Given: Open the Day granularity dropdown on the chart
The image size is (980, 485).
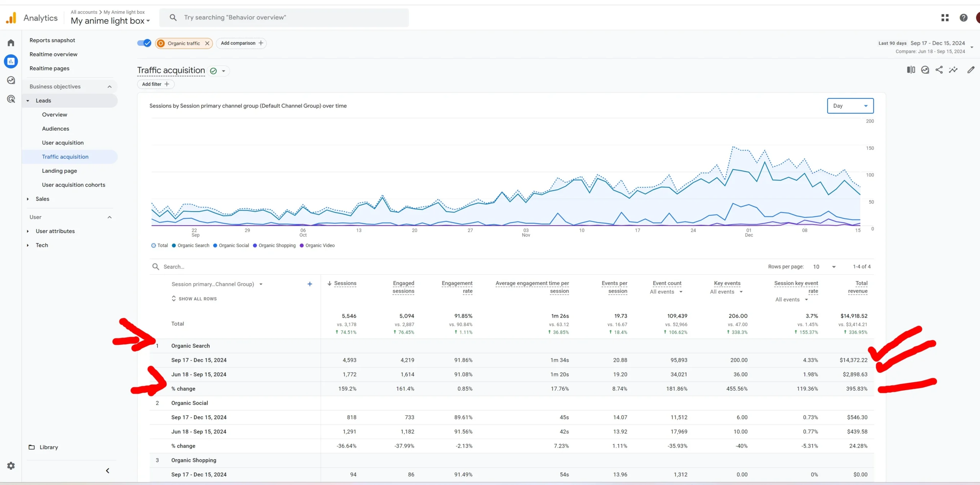Looking at the screenshot, I should (850, 106).
